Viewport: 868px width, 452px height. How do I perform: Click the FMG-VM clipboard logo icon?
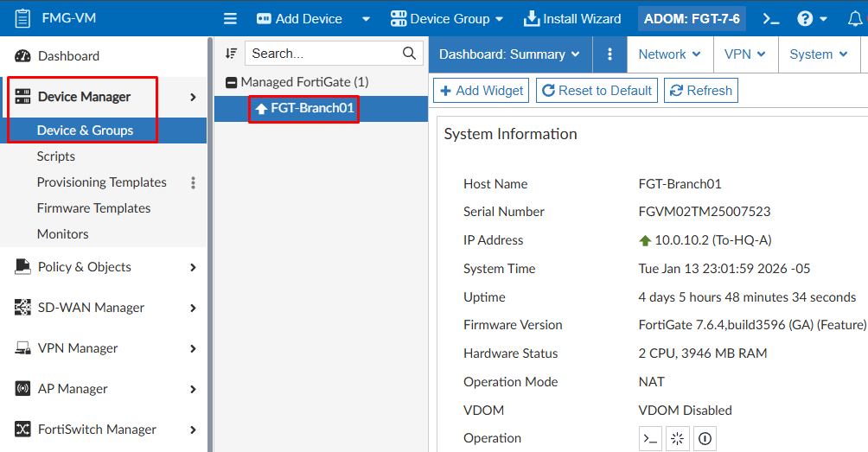click(x=22, y=18)
